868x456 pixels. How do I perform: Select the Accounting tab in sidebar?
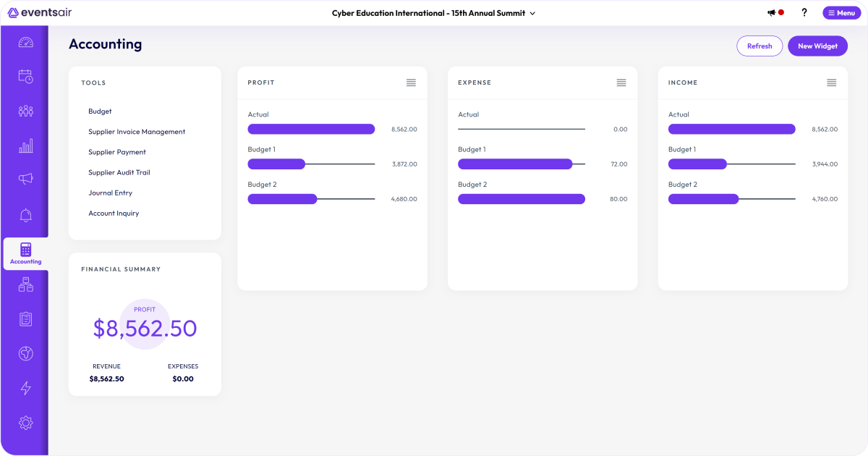click(x=26, y=253)
